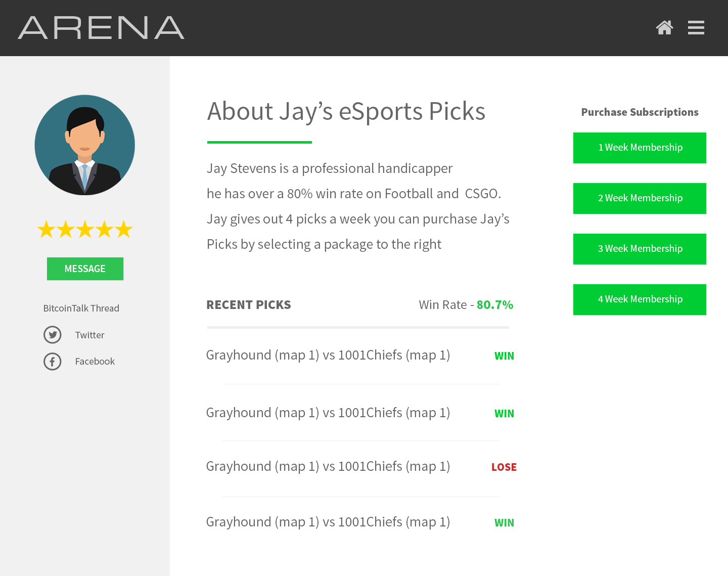Screen dimensions: 728x576
Task: Click the first Grayhound vs 1001Chiefs pick
Action: tap(328, 355)
